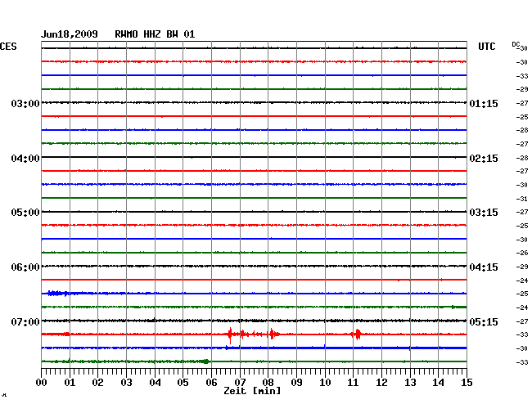Click the 01:15 UTC time label
The width and height of the screenshot is (532, 404).
coord(484,103)
